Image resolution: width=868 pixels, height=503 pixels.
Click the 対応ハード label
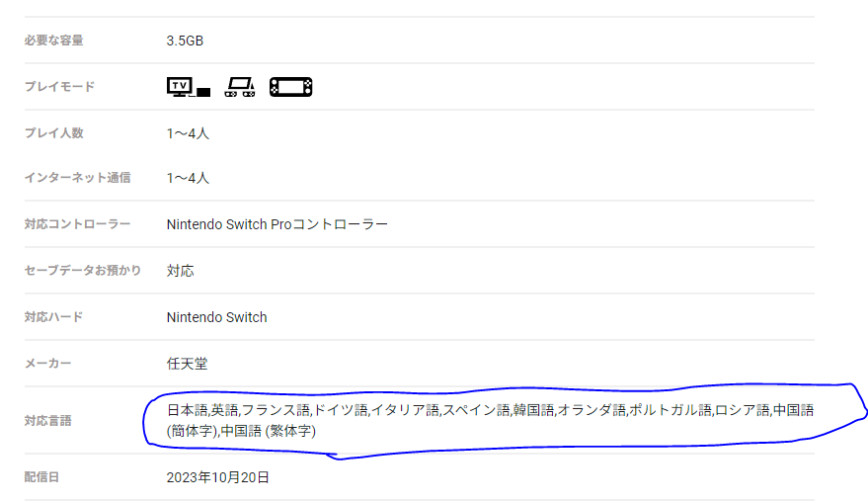(x=53, y=317)
